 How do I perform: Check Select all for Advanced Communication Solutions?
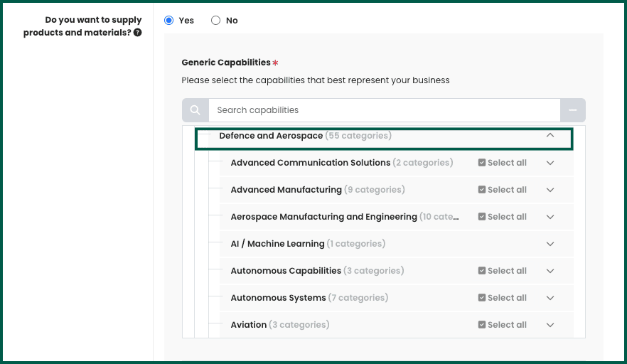482,163
